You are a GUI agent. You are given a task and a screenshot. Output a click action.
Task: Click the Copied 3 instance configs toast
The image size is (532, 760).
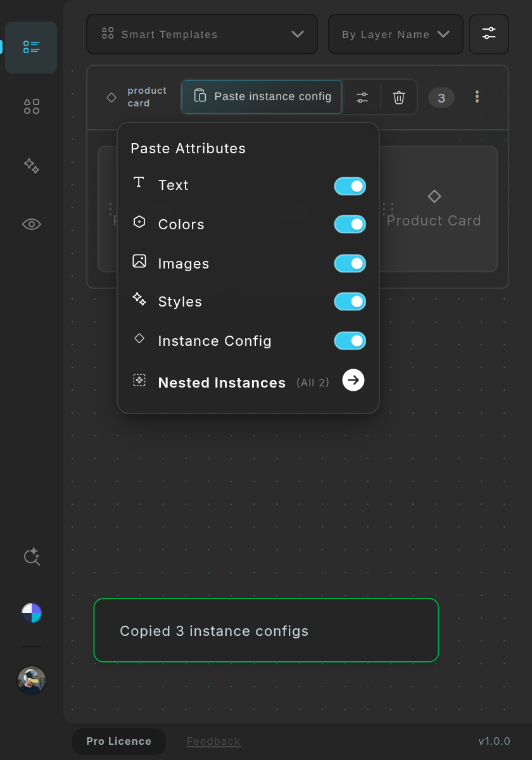tap(266, 630)
